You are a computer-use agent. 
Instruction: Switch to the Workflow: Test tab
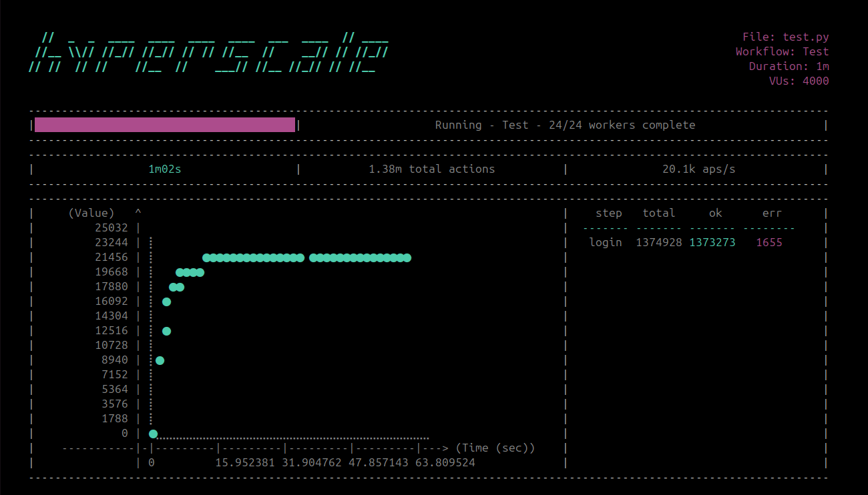tap(783, 51)
